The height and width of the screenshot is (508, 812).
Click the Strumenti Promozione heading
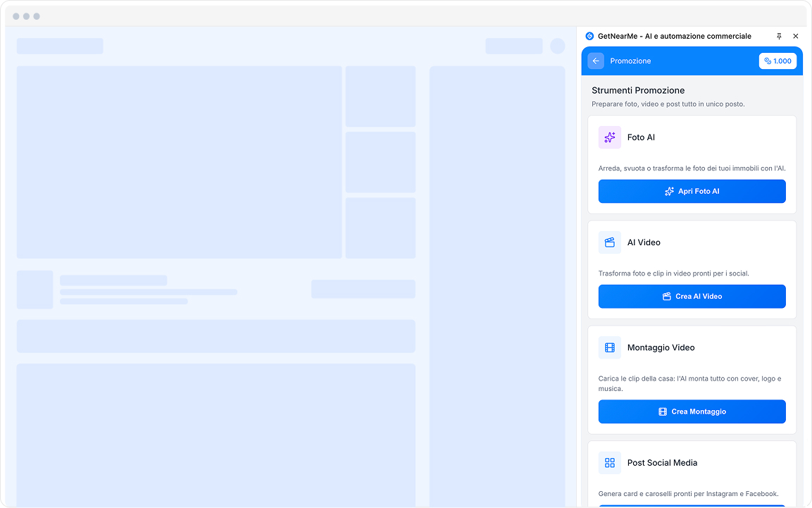pos(638,90)
